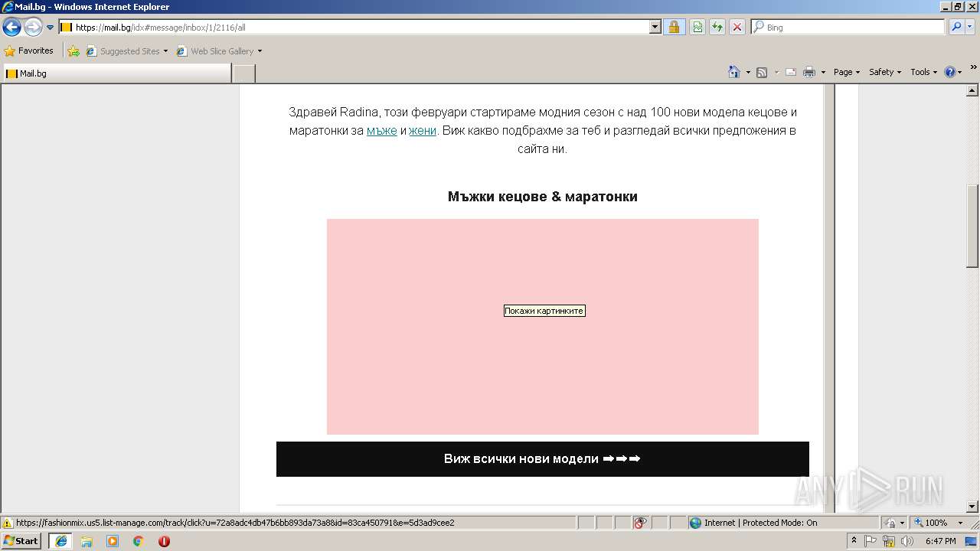Expand zoom level dropdown arrow

click(x=962, y=523)
